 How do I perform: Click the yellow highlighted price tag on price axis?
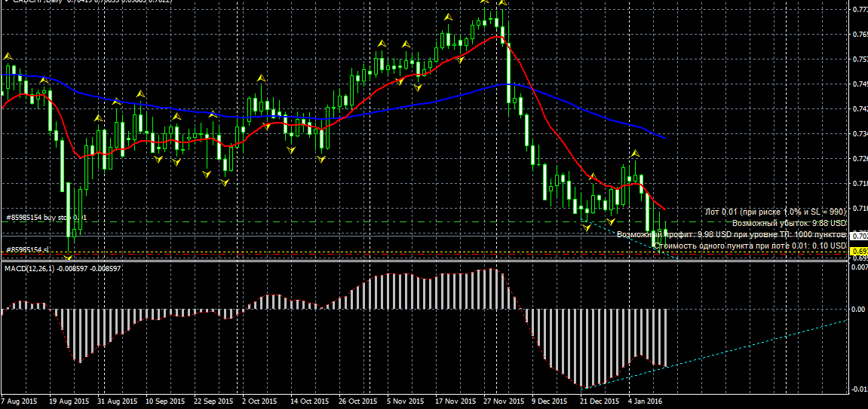coord(858,252)
